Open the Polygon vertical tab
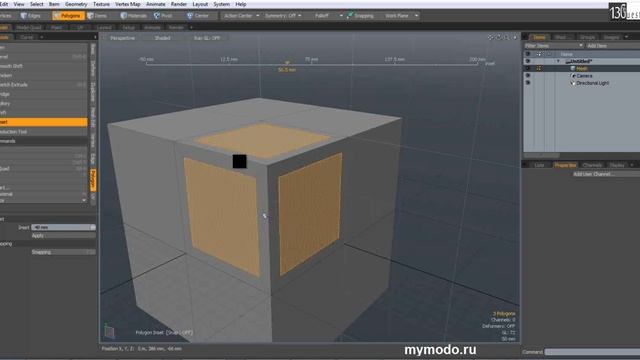Screen dimensions: 640x360 point(93,180)
